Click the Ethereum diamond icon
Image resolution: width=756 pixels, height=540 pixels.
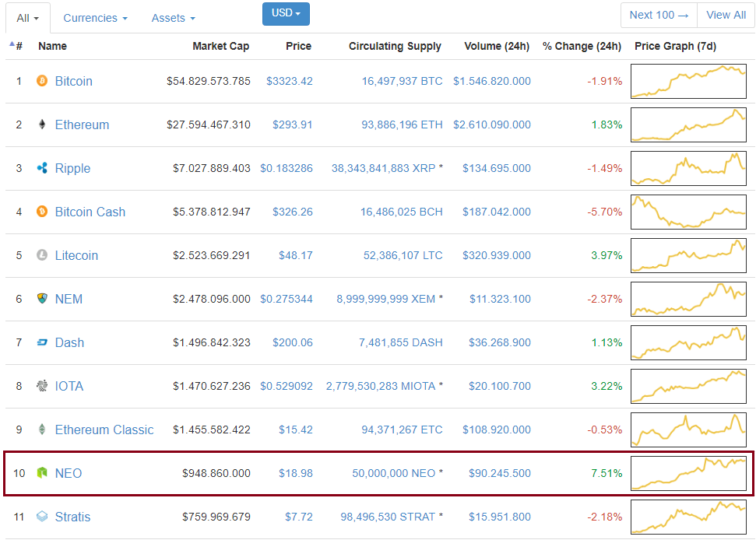point(42,124)
